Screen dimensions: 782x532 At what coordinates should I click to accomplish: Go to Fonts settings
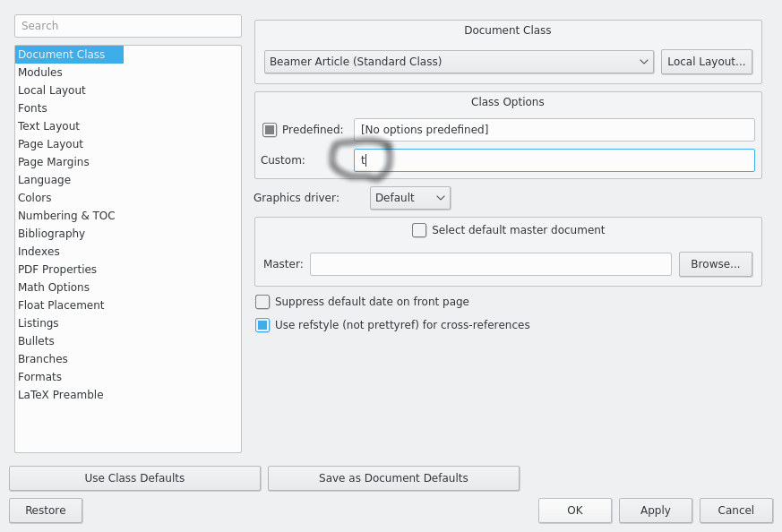[x=33, y=108]
